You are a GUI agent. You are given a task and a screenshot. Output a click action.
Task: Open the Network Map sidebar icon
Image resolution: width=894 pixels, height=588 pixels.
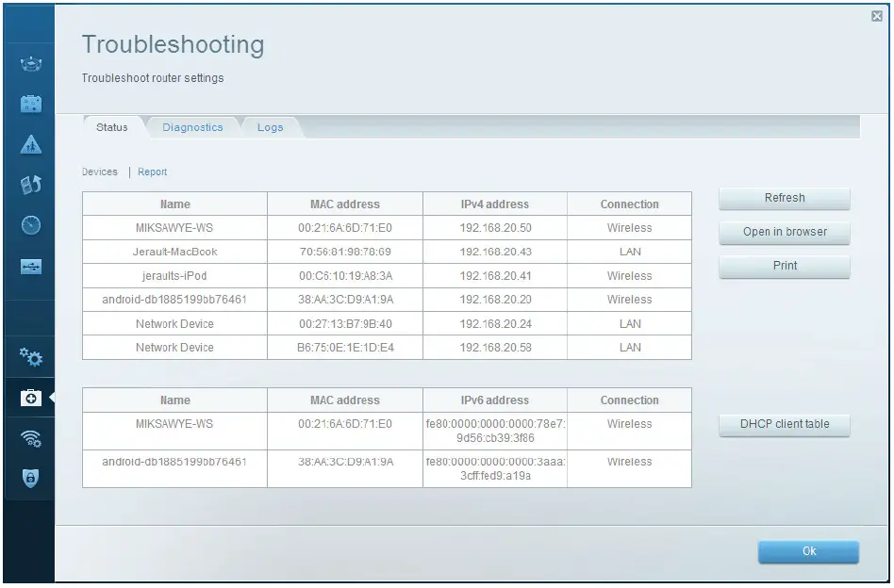point(30,65)
